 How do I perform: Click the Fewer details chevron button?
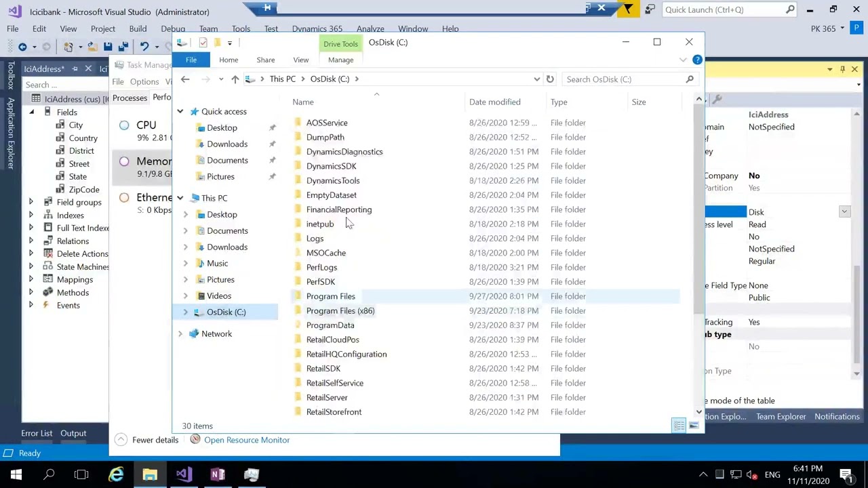121,440
